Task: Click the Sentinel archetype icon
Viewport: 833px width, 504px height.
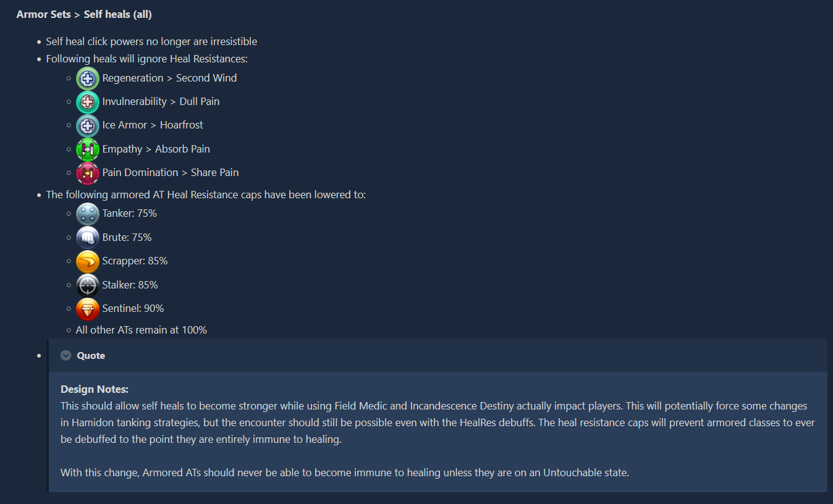Action: 88,309
